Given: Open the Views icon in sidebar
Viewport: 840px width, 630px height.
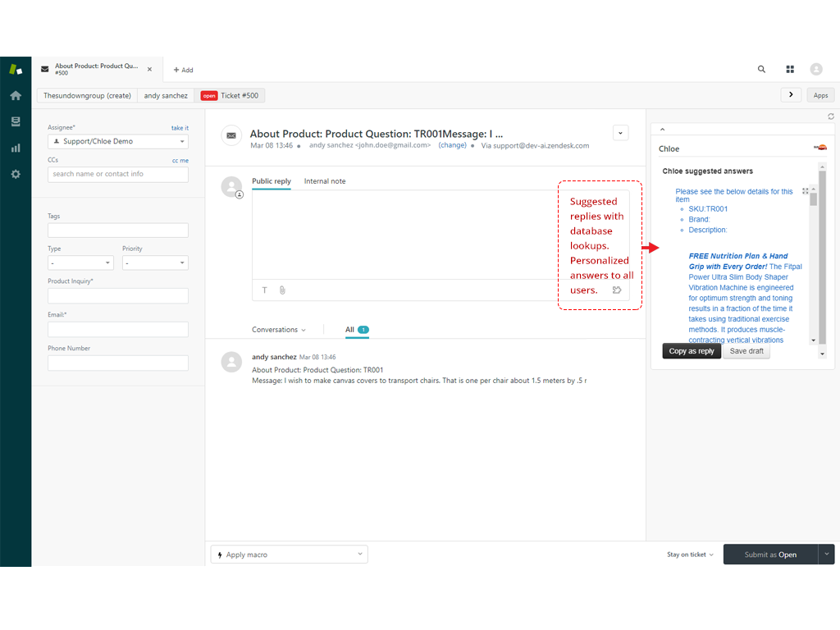Looking at the screenshot, I should coord(16,122).
